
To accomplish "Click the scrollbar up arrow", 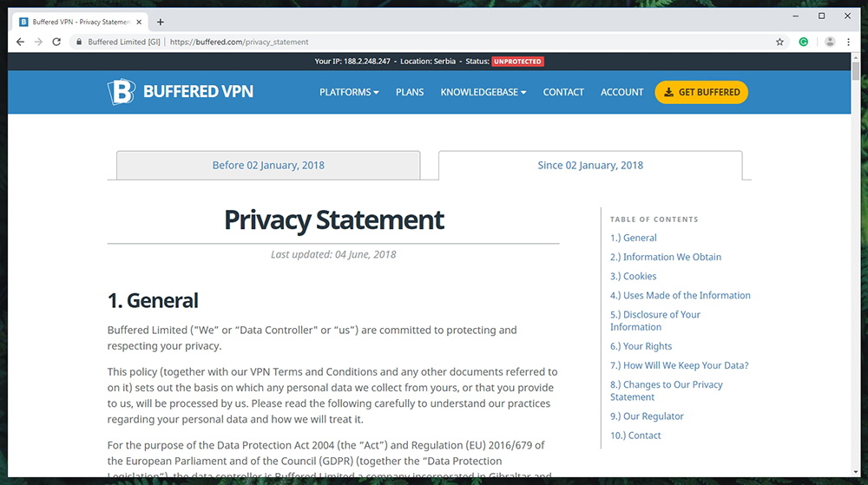I will (x=856, y=57).
